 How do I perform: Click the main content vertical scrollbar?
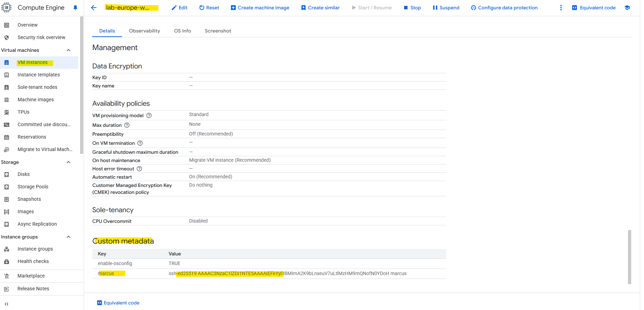[629, 257]
